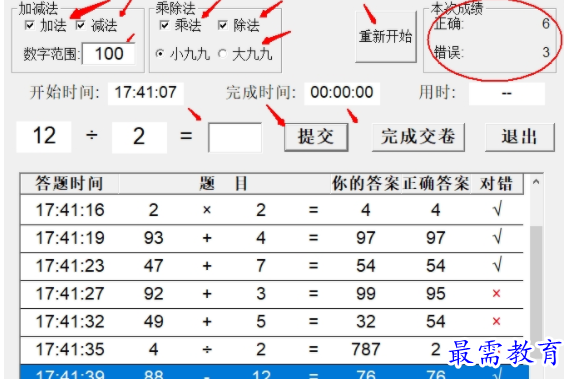Click the 正确答案 column header
570x384 pixels.
point(435,184)
